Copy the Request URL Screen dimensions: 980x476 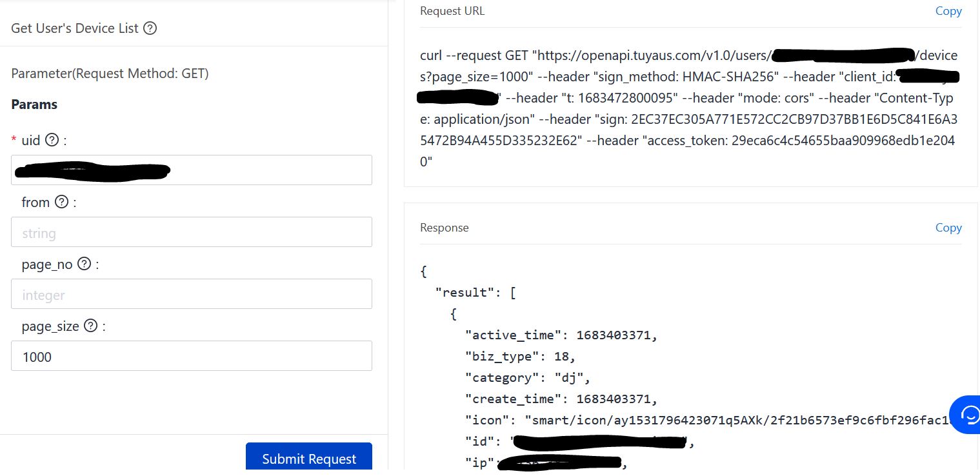tap(948, 11)
